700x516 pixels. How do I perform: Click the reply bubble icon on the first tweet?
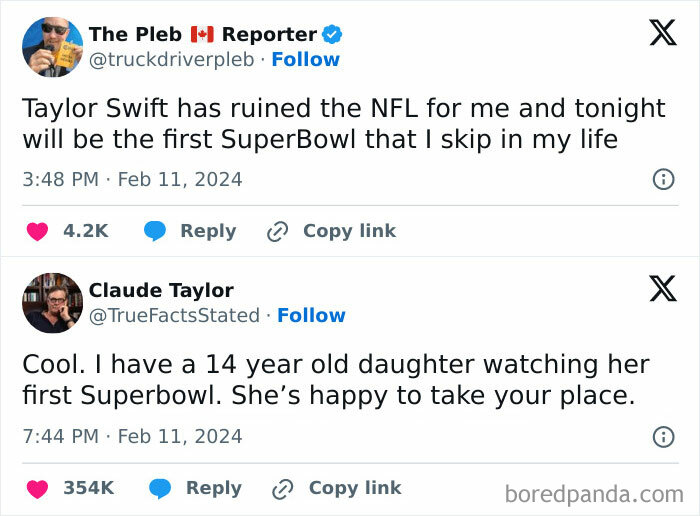click(154, 231)
